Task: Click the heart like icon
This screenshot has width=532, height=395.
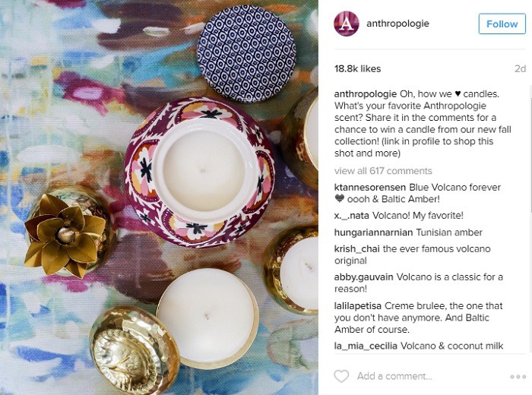Action: coord(341,376)
